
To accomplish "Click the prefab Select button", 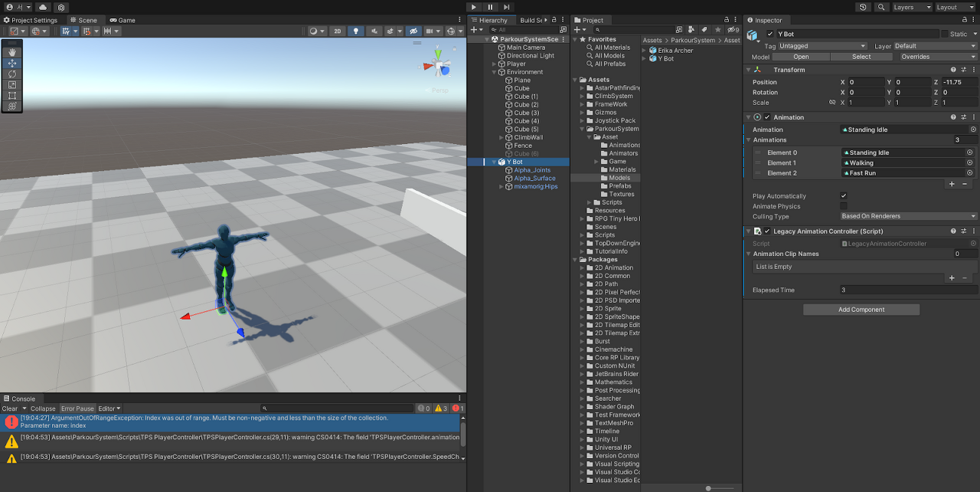I will click(861, 57).
